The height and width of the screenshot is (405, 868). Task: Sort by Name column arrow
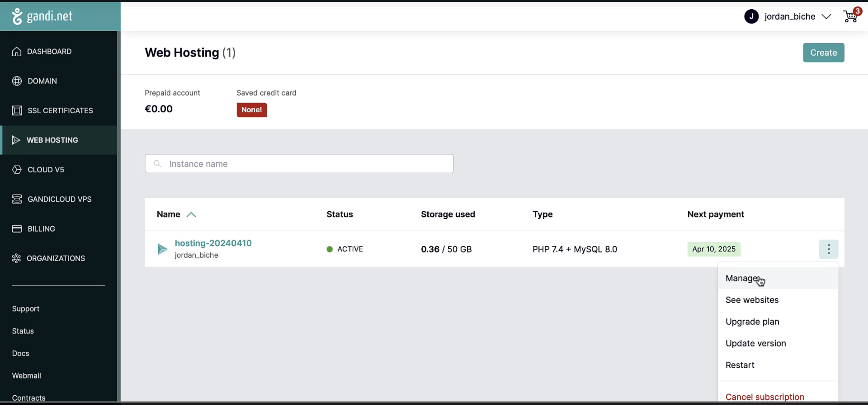click(191, 215)
